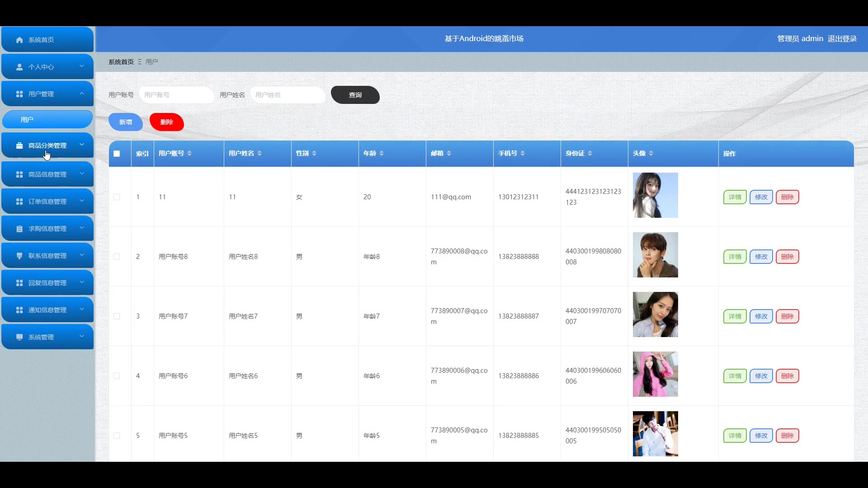This screenshot has width=868, height=488.
Task: Check the checkbox for row 3
Action: coord(117,316)
